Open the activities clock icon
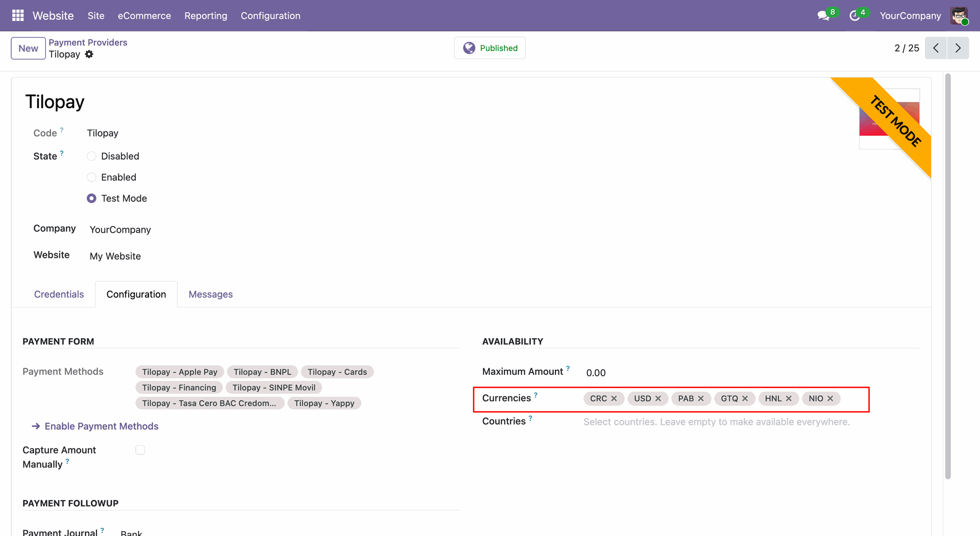The image size is (980, 536). (x=854, y=16)
